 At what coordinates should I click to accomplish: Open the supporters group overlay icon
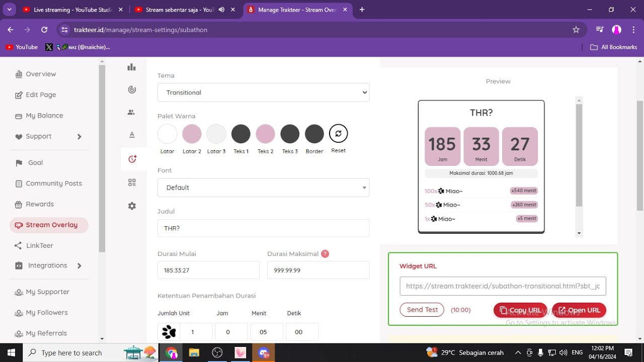[x=132, y=112]
